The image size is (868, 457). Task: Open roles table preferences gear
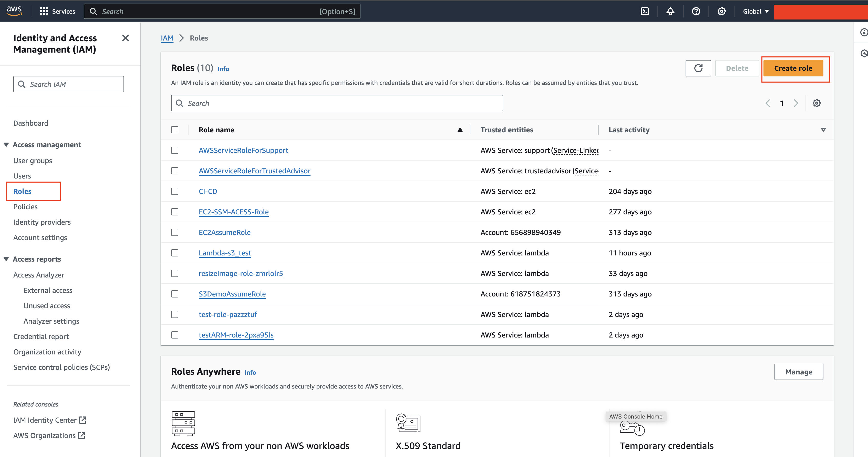(817, 103)
